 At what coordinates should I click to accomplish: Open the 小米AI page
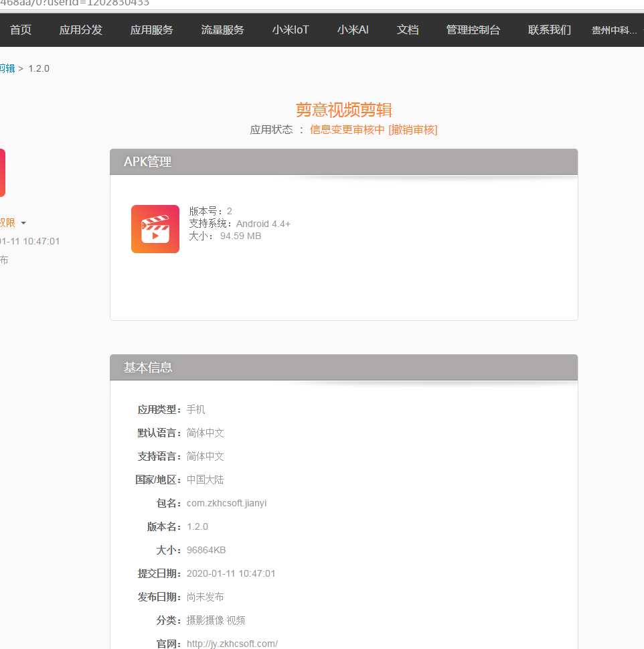pos(353,29)
